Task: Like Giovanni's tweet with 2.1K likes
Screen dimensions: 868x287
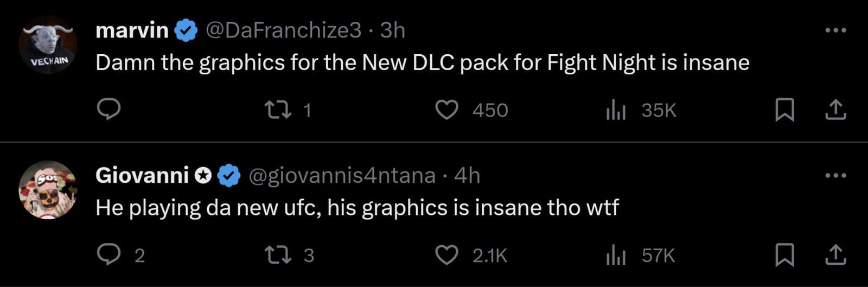Action: 447,254
